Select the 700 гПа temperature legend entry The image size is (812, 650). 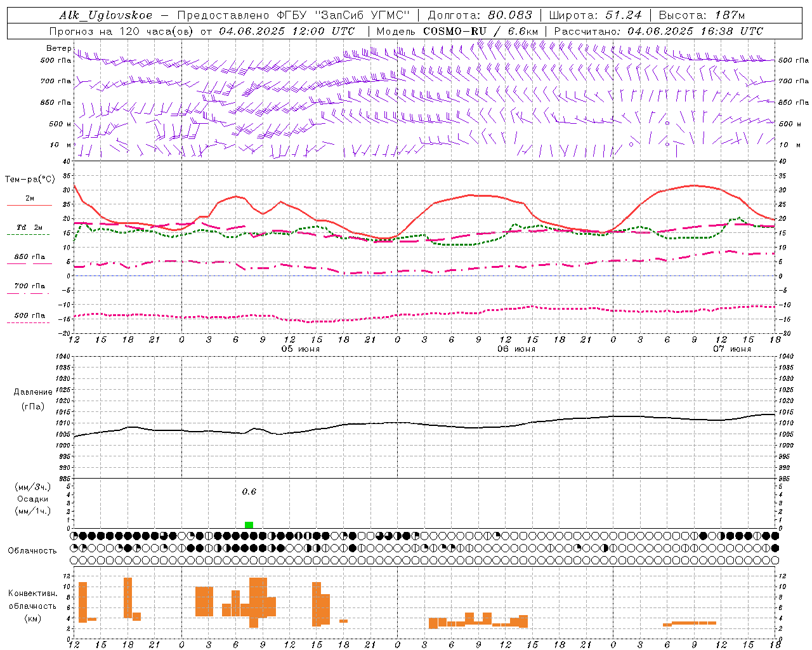(29, 286)
